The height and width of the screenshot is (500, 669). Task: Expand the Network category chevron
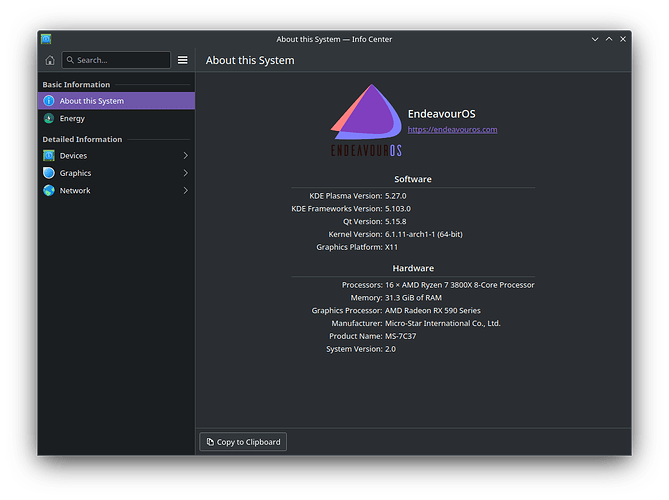(186, 190)
